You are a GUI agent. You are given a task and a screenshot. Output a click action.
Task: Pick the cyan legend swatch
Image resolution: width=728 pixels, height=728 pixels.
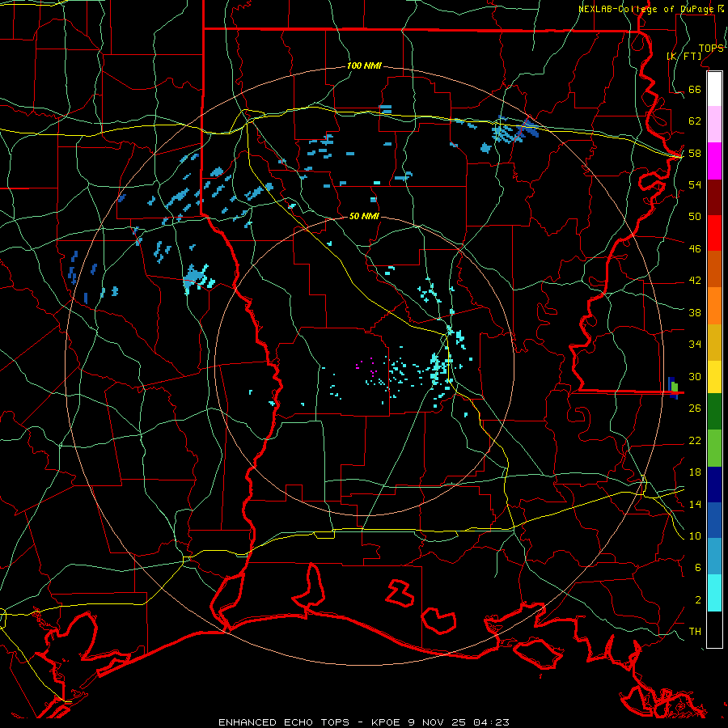(x=714, y=593)
